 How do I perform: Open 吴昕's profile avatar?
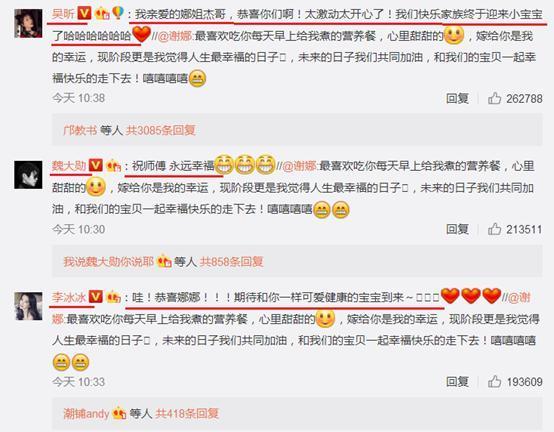coord(28,23)
